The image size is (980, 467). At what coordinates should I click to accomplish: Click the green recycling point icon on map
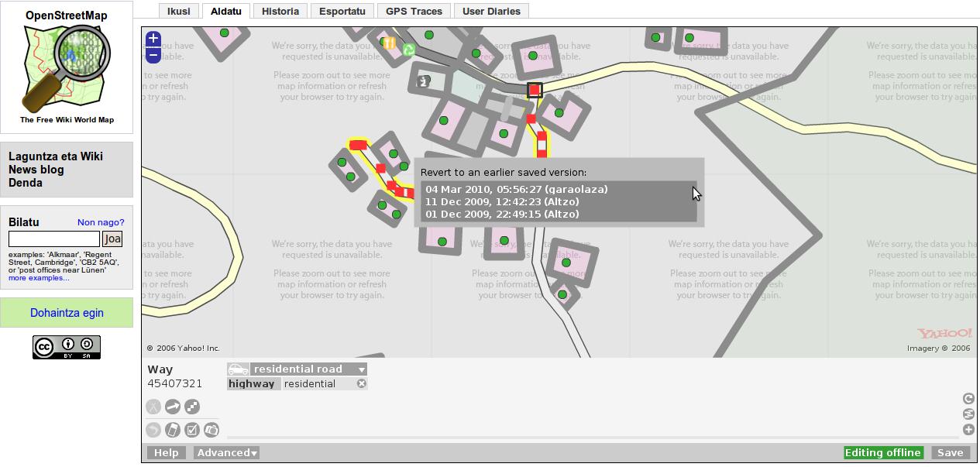[408, 50]
